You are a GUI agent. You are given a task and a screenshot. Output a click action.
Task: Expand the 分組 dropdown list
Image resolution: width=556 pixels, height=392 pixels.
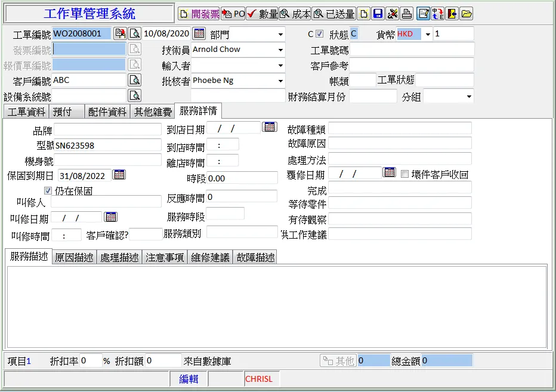point(468,97)
